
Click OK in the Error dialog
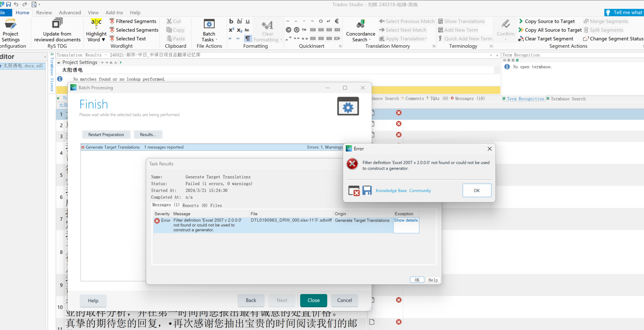pos(477,191)
